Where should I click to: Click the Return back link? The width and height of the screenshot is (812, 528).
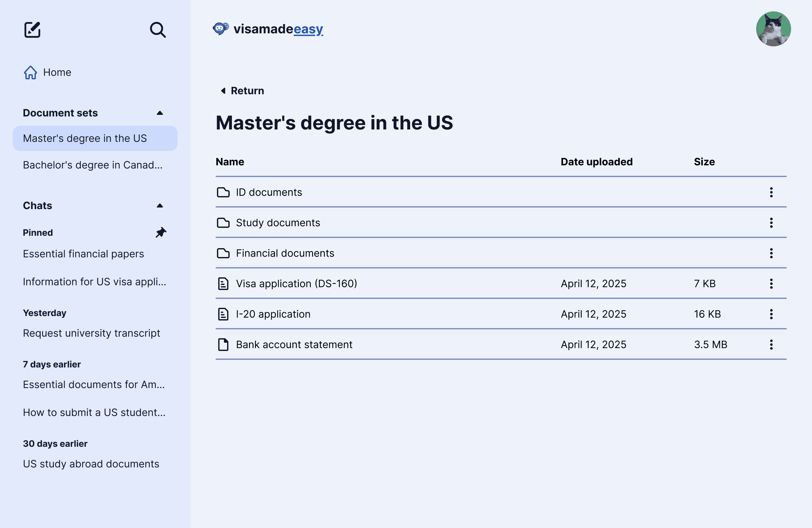[x=242, y=91]
